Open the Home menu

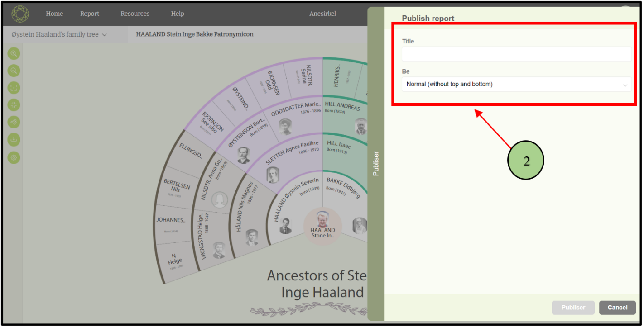[54, 14]
